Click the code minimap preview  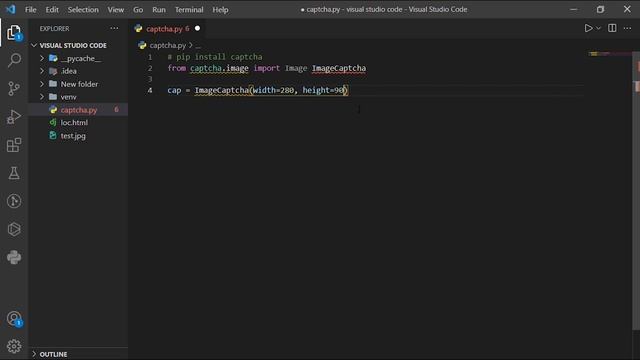(x=609, y=53)
